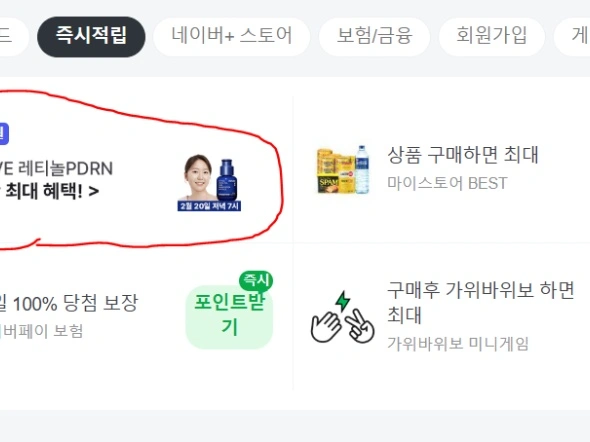This screenshot has width=590, height=442.
Task: Click the 포인트받기 green button
Action: tap(229, 317)
